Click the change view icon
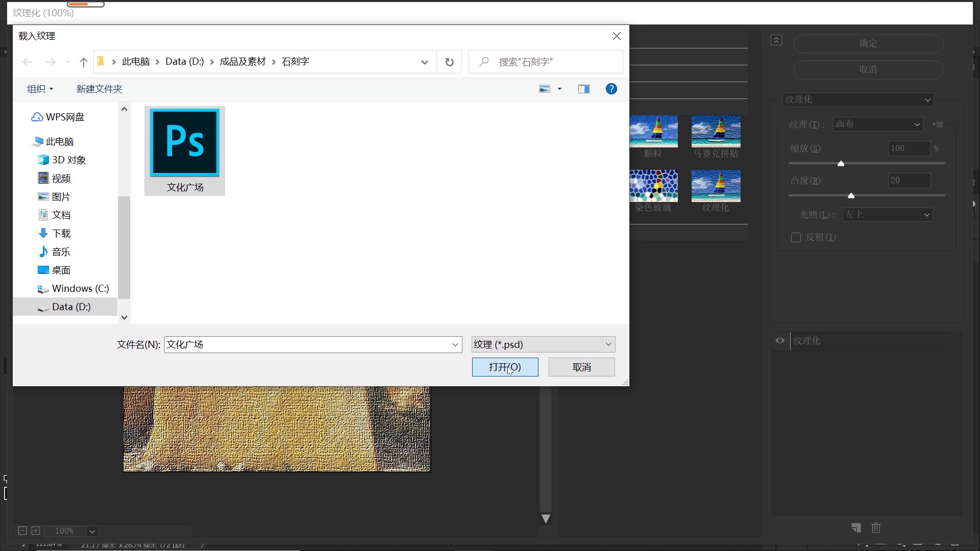 pos(545,89)
